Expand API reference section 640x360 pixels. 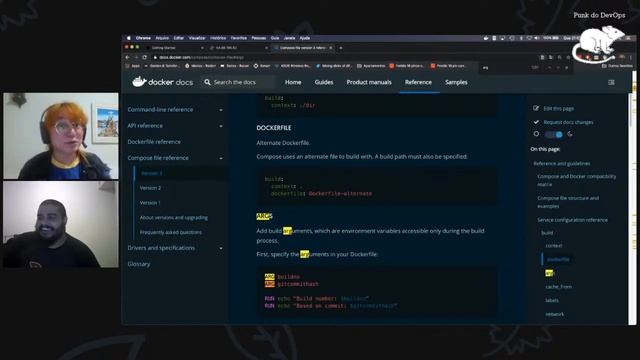point(221,126)
